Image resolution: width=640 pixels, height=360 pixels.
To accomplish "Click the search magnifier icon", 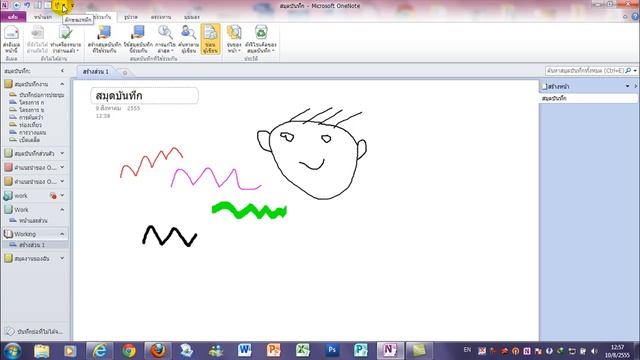I will pos(628,71).
